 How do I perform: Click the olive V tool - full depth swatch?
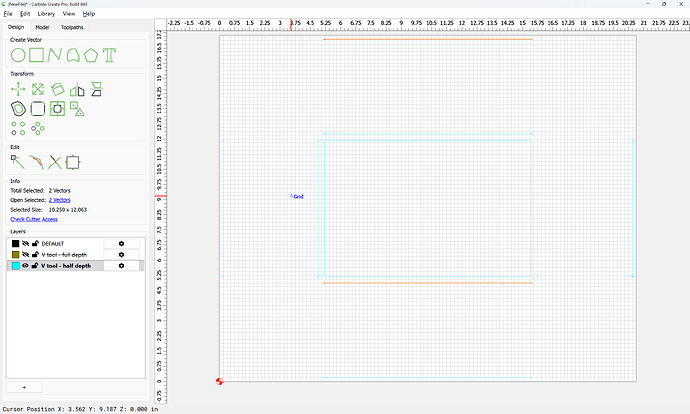point(15,254)
